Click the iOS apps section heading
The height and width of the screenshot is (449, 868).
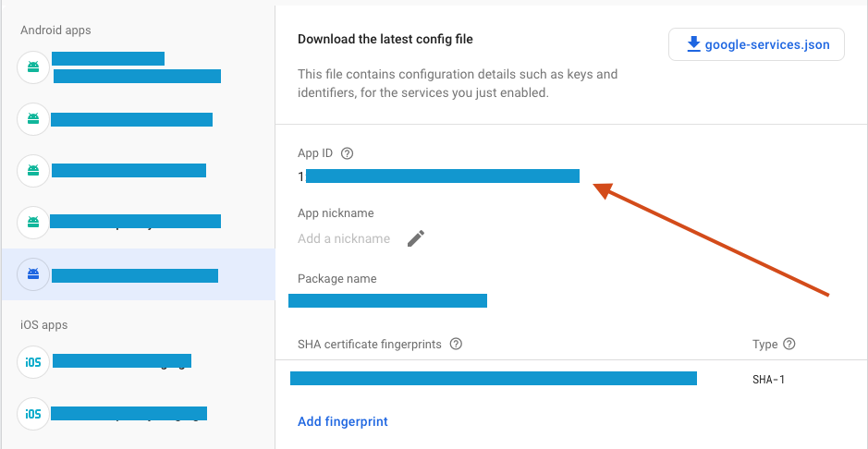[43, 325]
